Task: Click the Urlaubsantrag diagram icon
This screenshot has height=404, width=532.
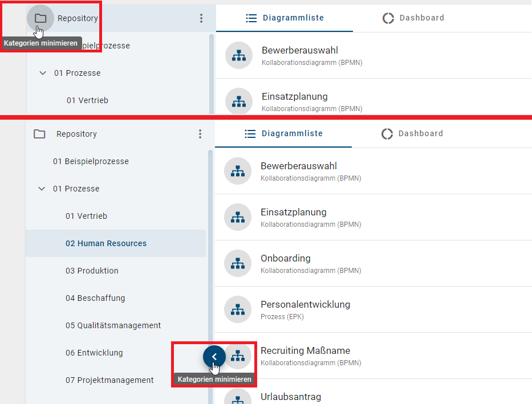Action: (x=238, y=399)
